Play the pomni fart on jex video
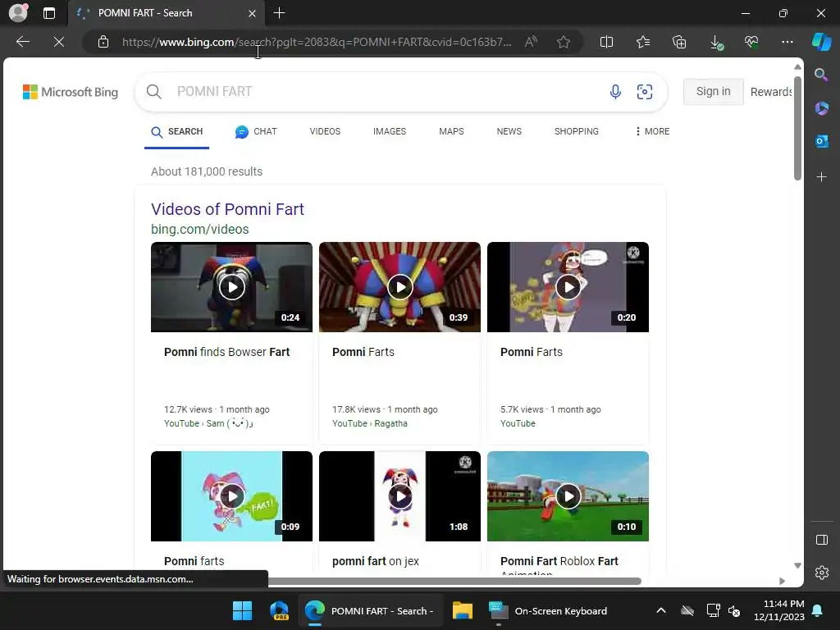This screenshot has width=840, height=630. tap(399, 496)
